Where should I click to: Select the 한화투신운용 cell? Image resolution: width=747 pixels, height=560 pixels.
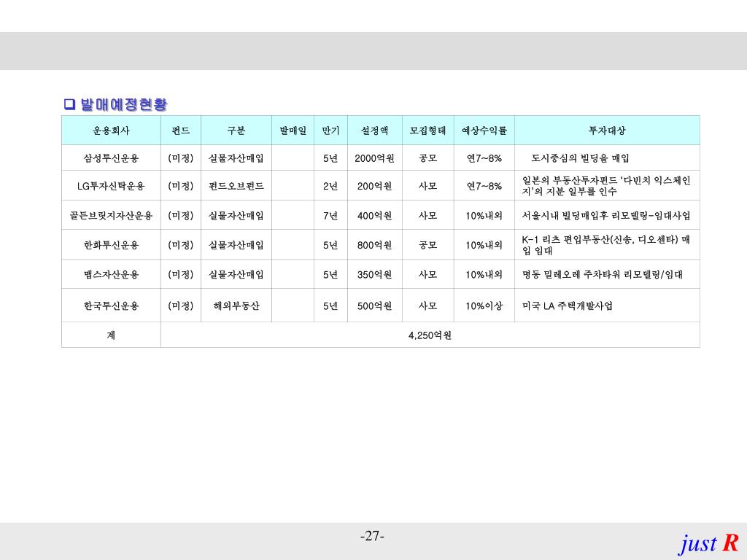(111, 245)
